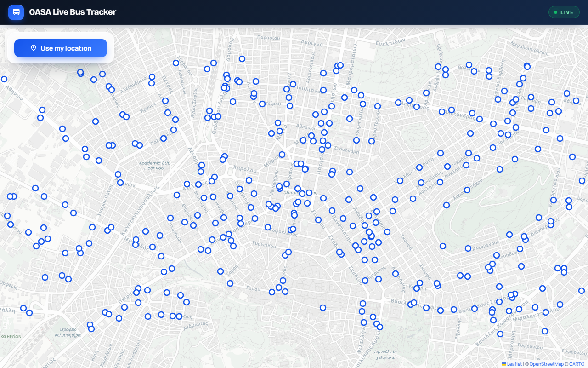
Task: Click the LIVE status badge
Action: 564,12
